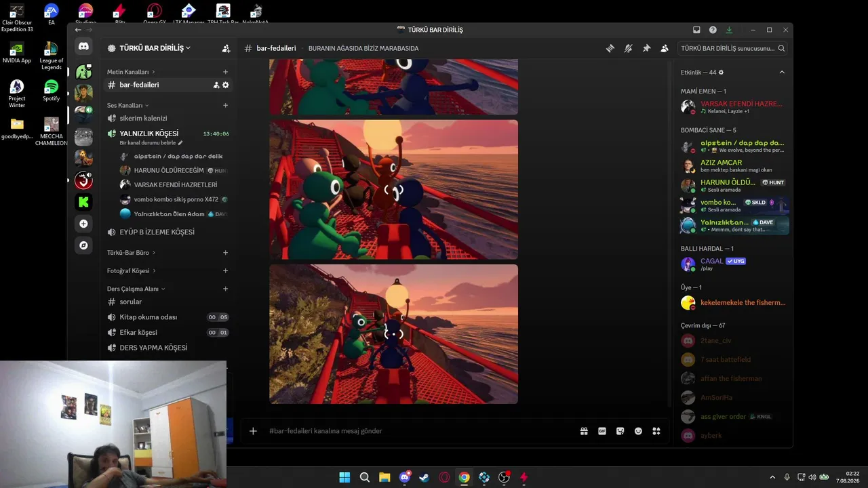Open Etkinlik activity settings gear
868x488 pixels.
721,73
